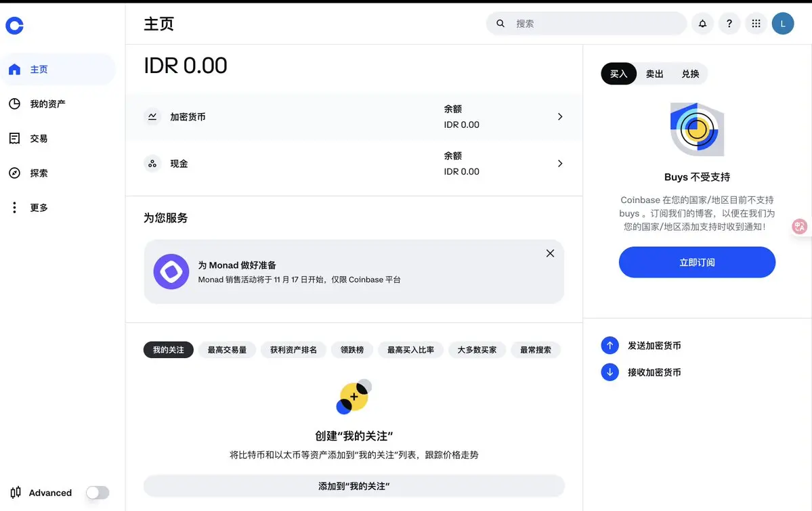
Task: Open 为 Monad 做好准备 announcement text
Action: point(236,265)
